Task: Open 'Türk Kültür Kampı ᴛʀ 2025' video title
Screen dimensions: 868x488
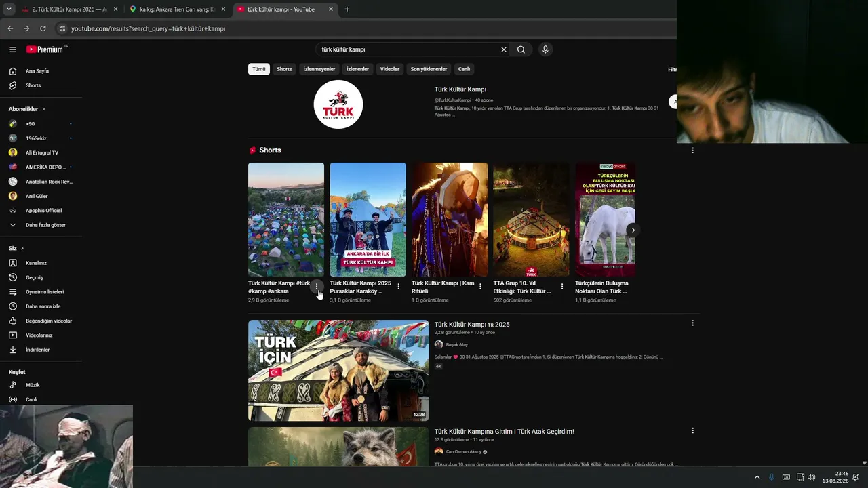Action: point(472,325)
